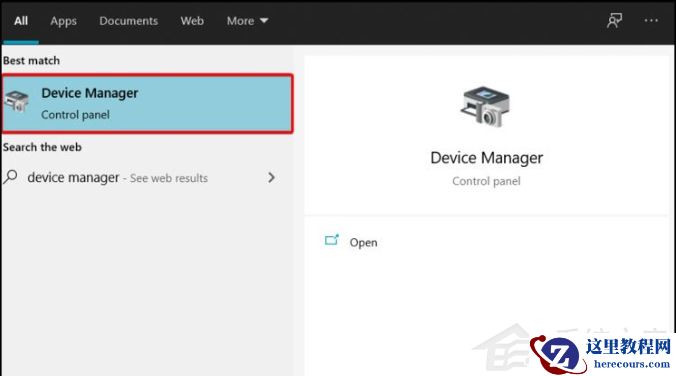Open the Apps search tab
This screenshot has width=676, height=376.
pyautogui.click(x=63, y=21)
